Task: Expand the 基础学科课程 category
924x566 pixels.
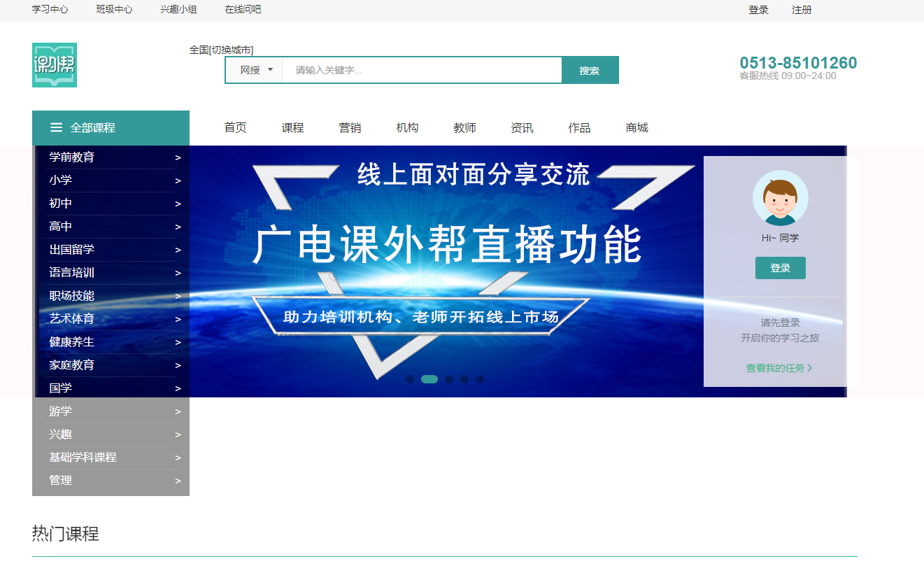Action: click(83, 458)
